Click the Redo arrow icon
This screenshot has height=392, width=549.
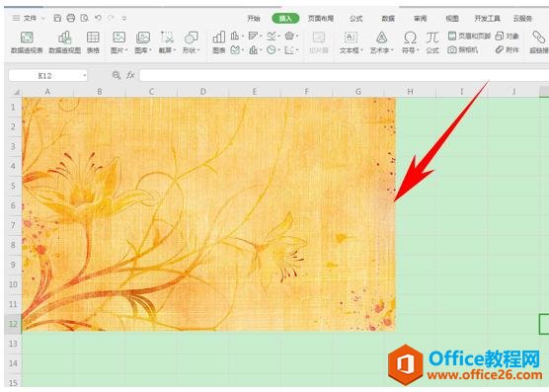pyautogui.click(x=111, y=18)
